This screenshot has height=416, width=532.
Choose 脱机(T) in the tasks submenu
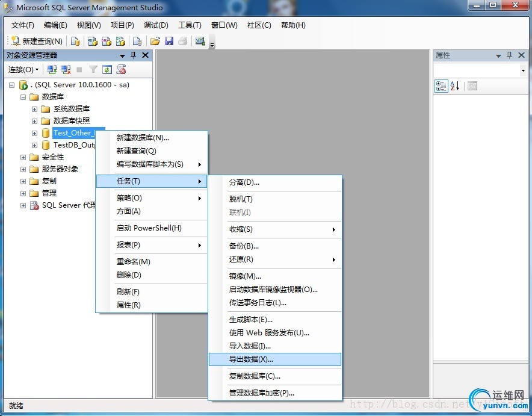pyautogui.click(x=275, y=199)
